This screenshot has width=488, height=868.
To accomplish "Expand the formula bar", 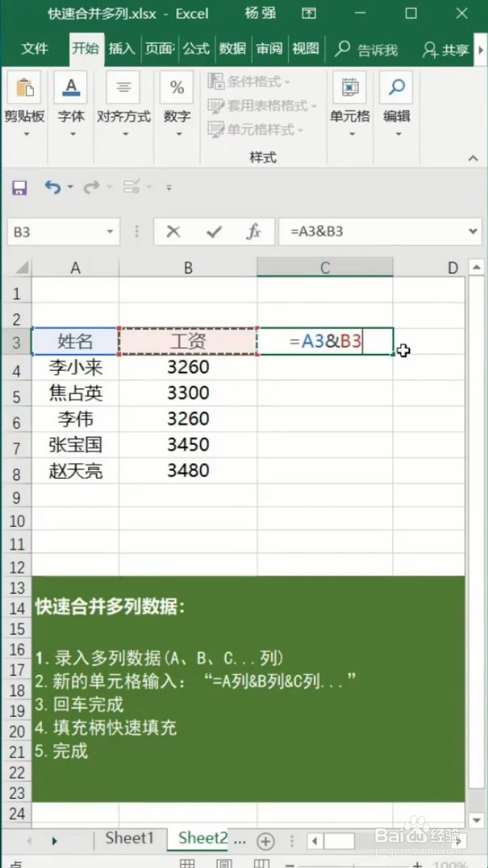I will 473,231.
